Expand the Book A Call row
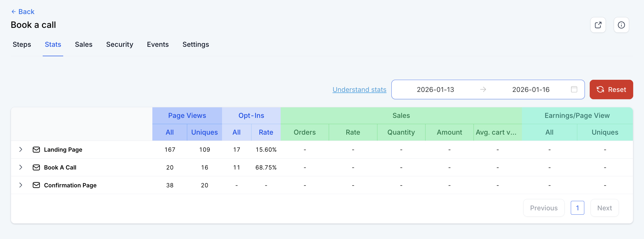The height and width of the screenshot is (239, 644). point(21,167)
